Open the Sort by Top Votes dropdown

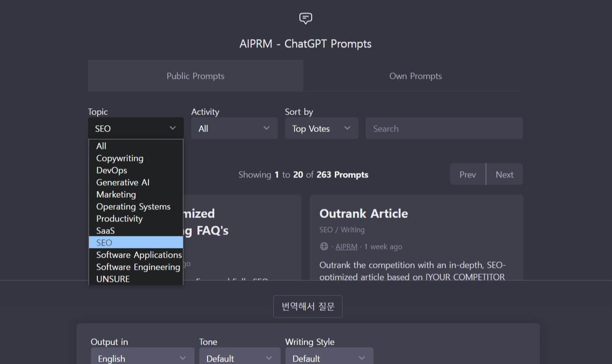coord(321,128)
